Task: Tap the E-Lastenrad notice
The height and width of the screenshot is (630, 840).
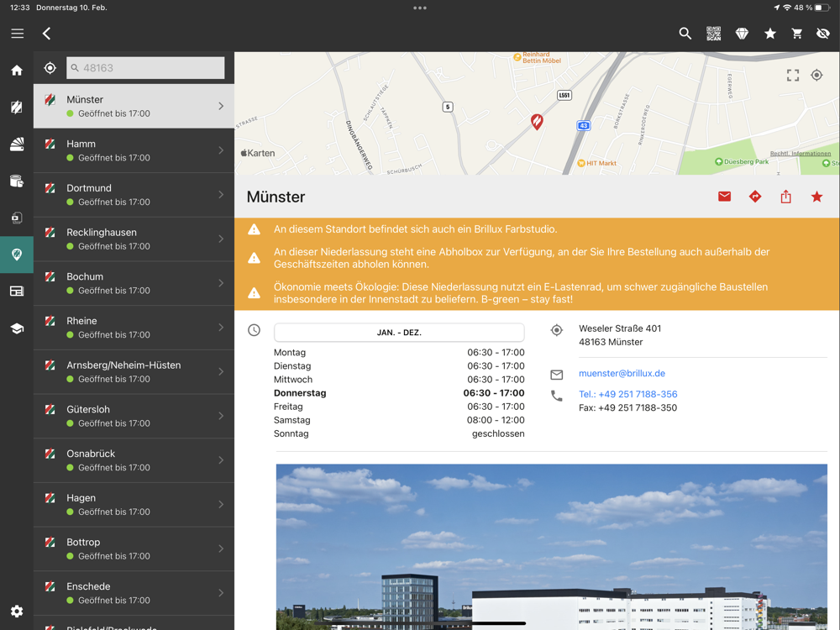Action: [521, 293]
